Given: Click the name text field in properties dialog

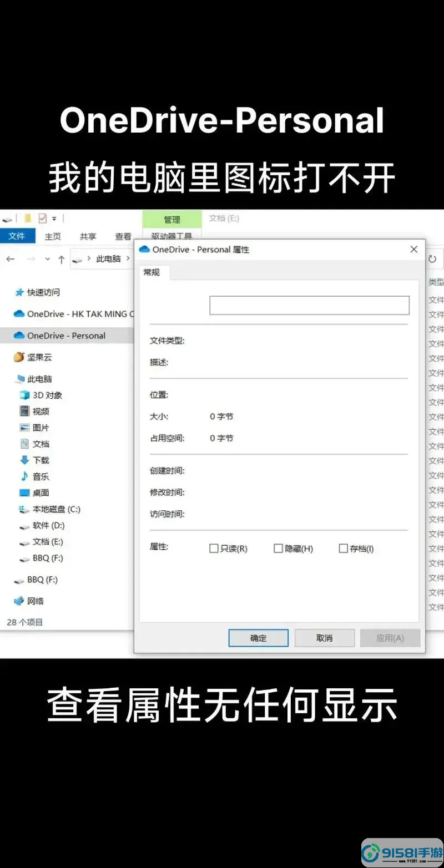Looking at the screenshot, I should click(x=309, y=305).
